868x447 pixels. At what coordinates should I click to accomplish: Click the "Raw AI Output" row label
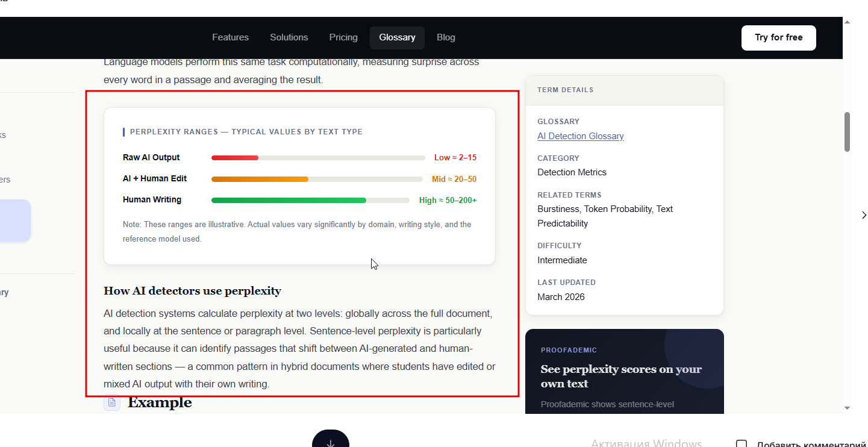coord(151,157)
